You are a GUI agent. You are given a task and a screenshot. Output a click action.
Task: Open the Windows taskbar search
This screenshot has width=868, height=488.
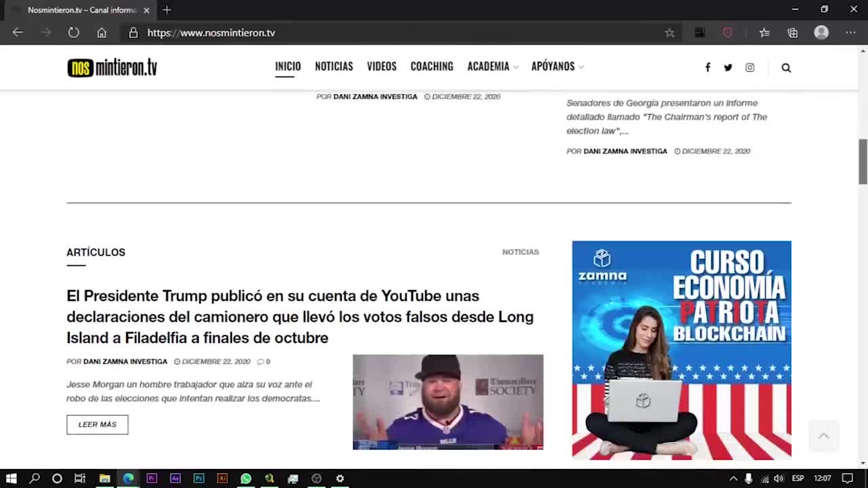35,478
